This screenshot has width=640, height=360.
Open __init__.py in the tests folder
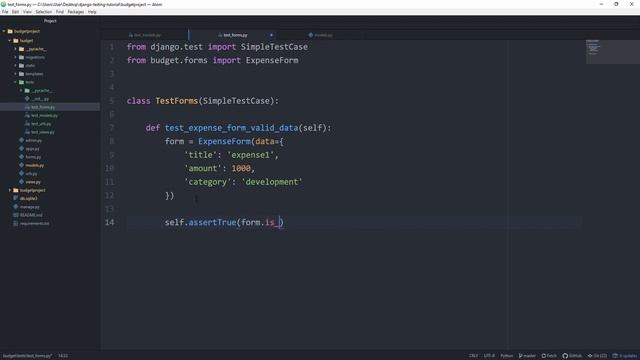[x=40, y=99]
